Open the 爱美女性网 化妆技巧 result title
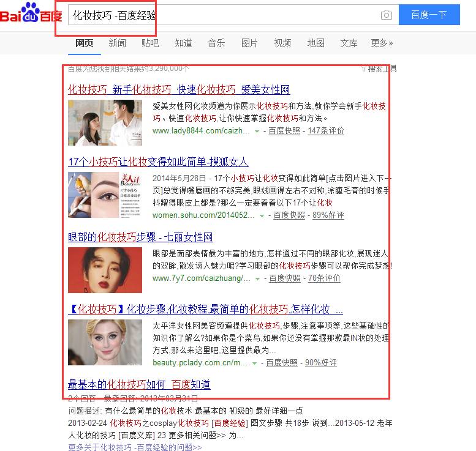Screen dimensions: 476x451 [x=179, y=89]
